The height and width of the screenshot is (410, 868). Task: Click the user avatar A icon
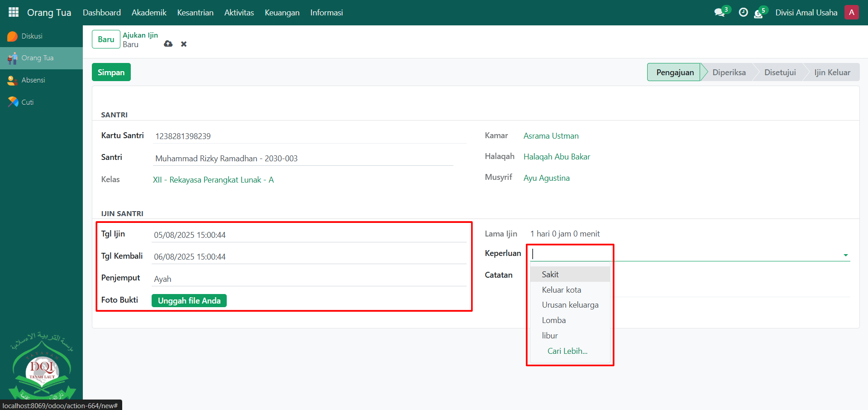tap(851, 13)
